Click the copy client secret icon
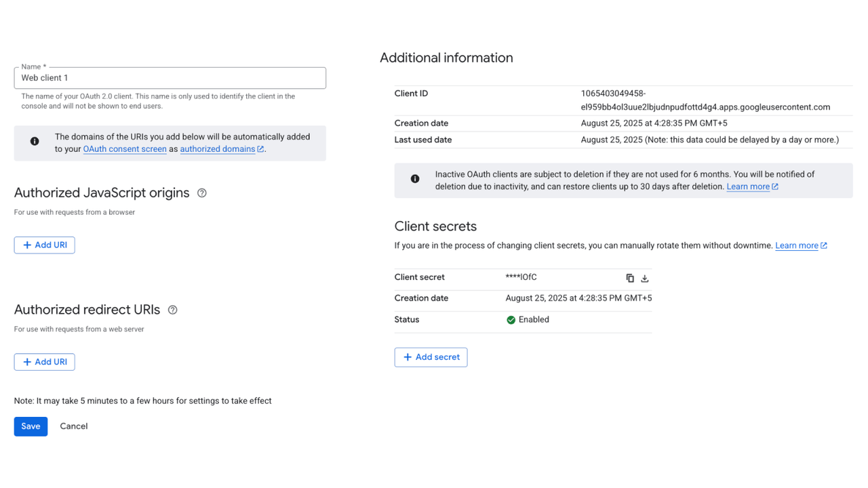This screenshot has width=868, height=488. click(x=630, y=278)
